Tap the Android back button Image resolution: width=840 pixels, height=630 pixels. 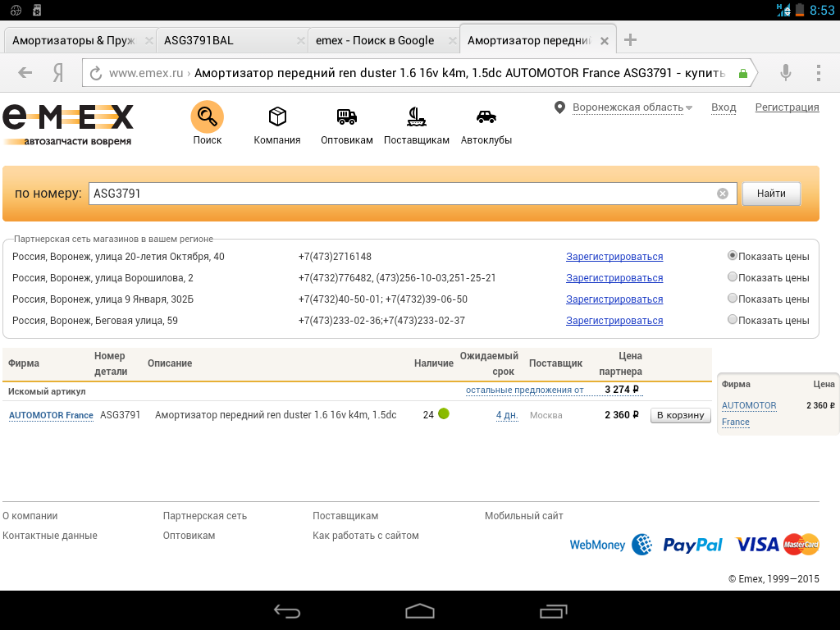287,611
